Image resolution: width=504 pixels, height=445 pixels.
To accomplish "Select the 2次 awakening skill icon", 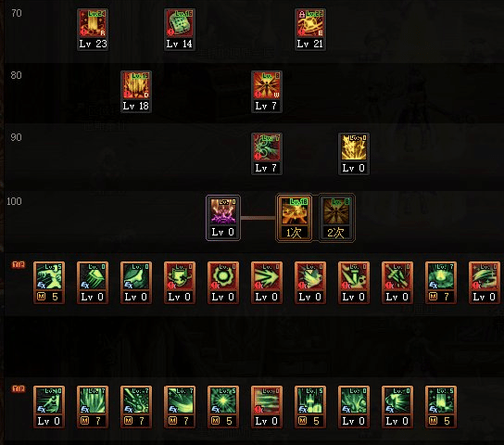I will [x=336, y=218].
